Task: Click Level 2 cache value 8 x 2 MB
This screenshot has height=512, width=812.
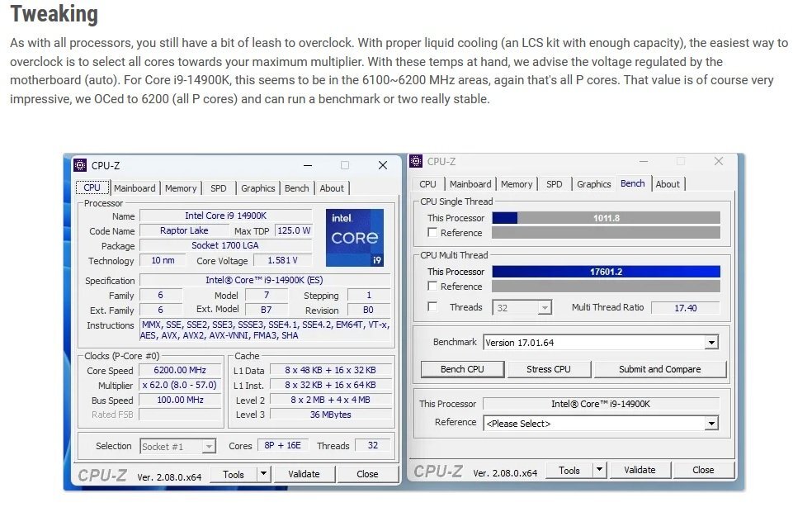Action: coord(330,400)
